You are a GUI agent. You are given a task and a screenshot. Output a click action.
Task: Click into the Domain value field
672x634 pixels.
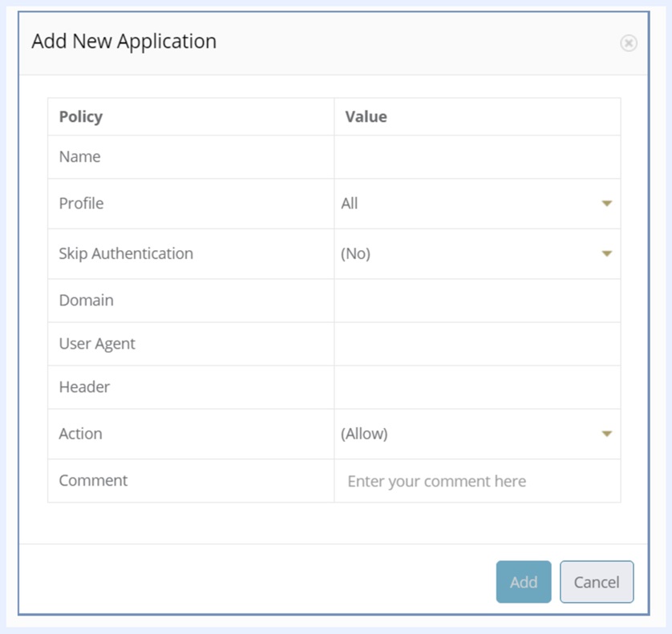coord(476,301)
